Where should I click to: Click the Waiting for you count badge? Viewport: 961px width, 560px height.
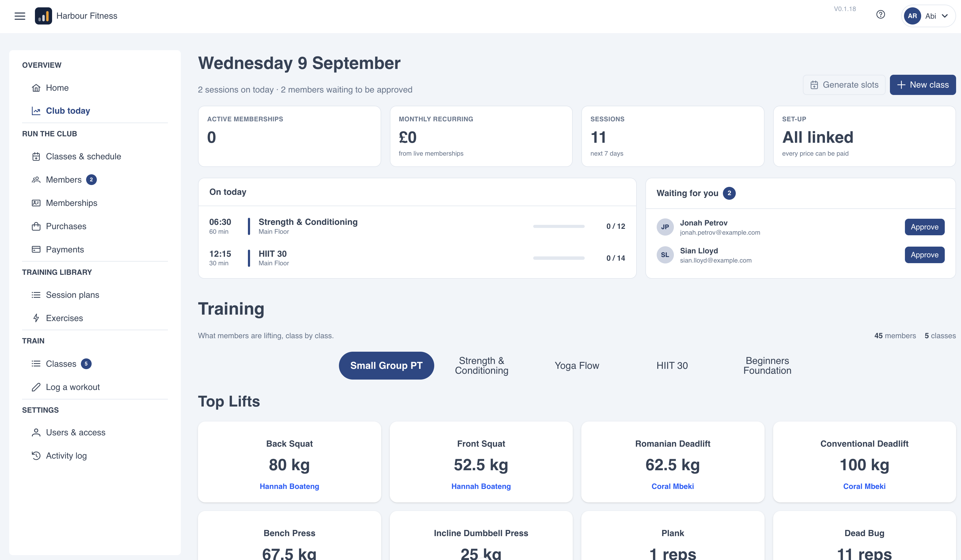(729, 193)
